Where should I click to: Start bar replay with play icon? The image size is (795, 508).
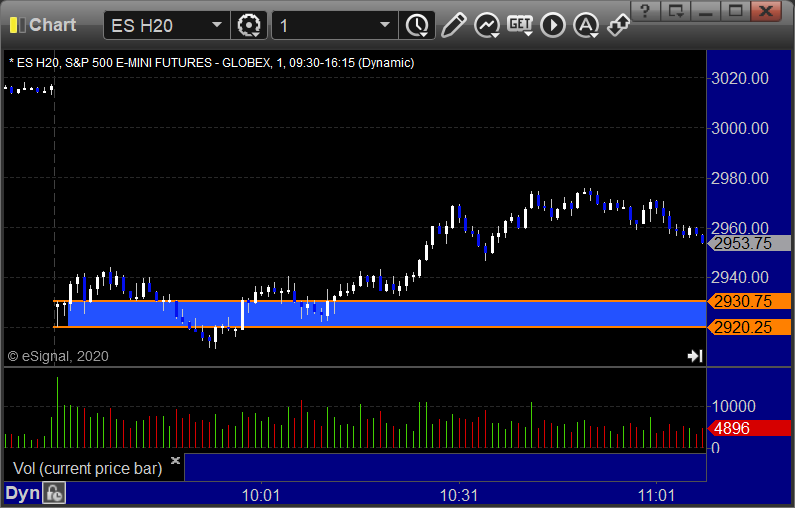pos(553,25)
